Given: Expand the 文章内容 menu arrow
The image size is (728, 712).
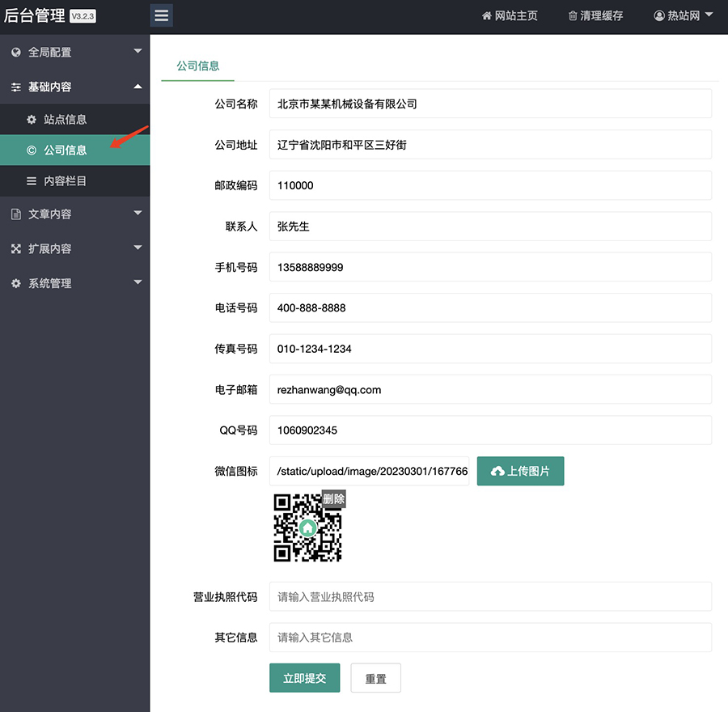Looking at the screenshot, I should 138,213.
